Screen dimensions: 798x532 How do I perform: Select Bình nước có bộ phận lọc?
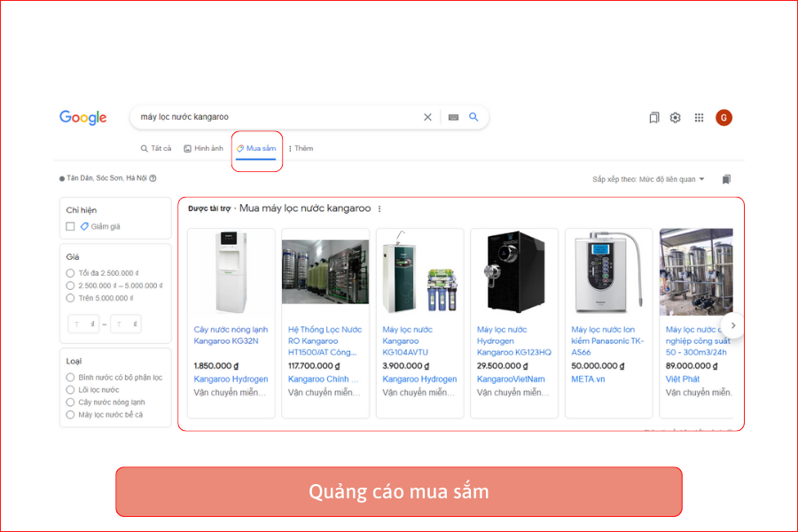click(x=70, y=378)
